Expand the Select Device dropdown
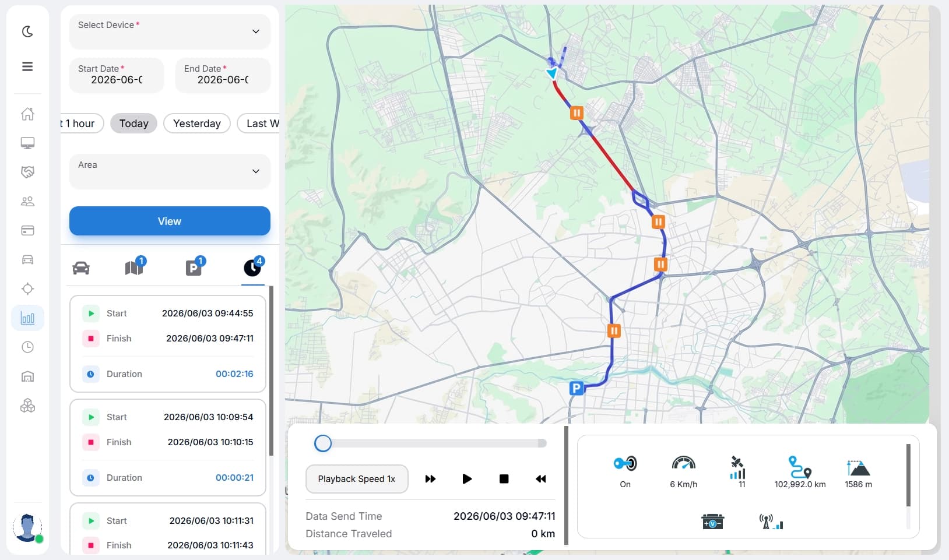The image size is (949, 560). (170, 31)
